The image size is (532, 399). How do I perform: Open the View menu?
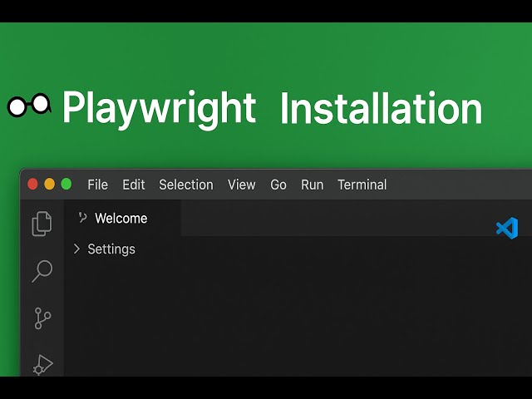(241, 185)
